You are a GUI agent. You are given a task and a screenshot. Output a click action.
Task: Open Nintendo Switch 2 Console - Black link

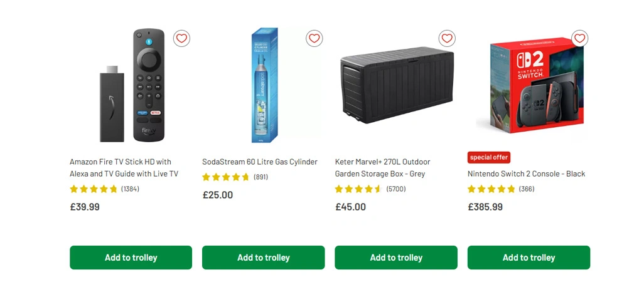[x=526, y=174]
